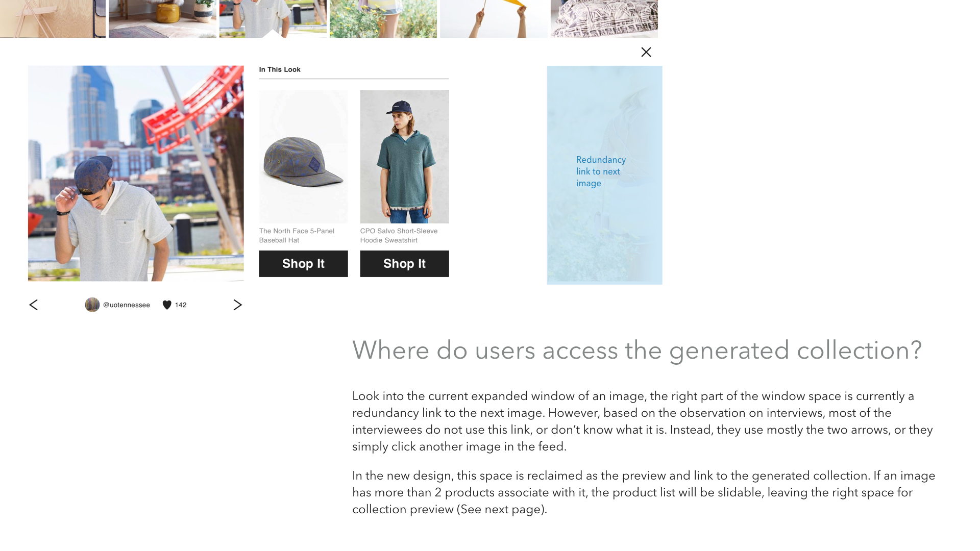Like the photo with heart icon

[x=167, y=305]
